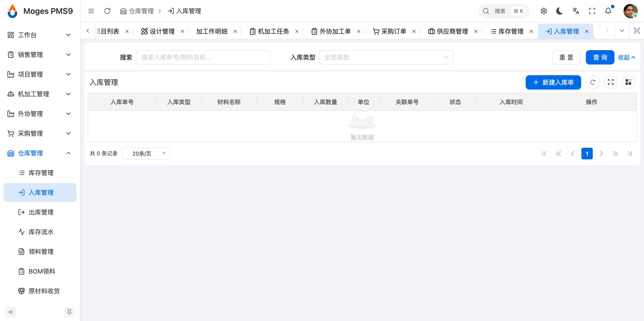This screenshot has height=321, width=644.
Task: Expand the table to fullscreen icon
Action: [x=610, y=82]
